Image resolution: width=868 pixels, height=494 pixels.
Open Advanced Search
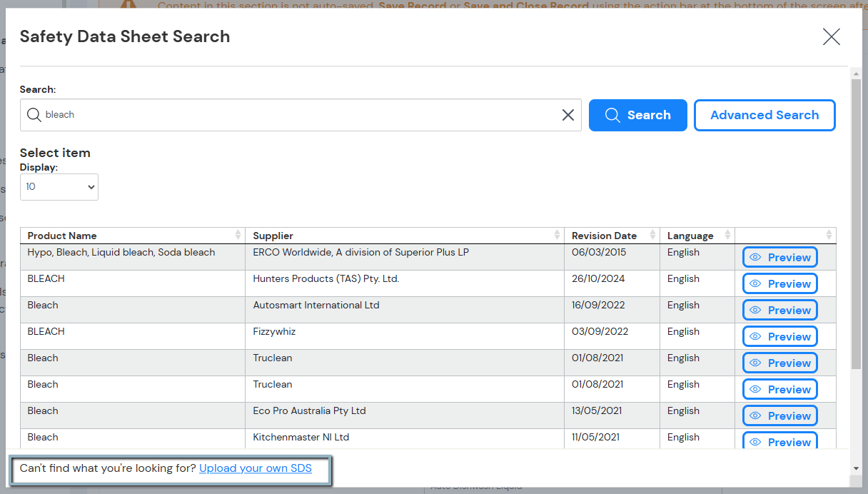tap(764, 115)
